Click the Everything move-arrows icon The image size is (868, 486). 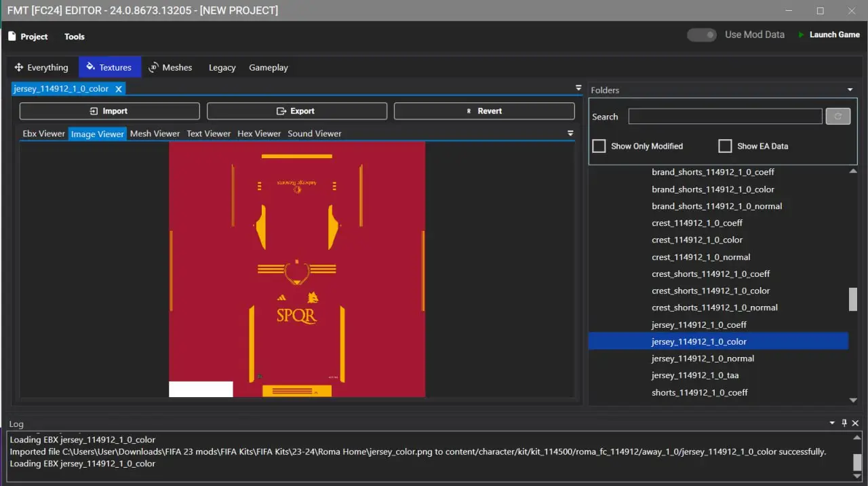(x=19, y=67)
